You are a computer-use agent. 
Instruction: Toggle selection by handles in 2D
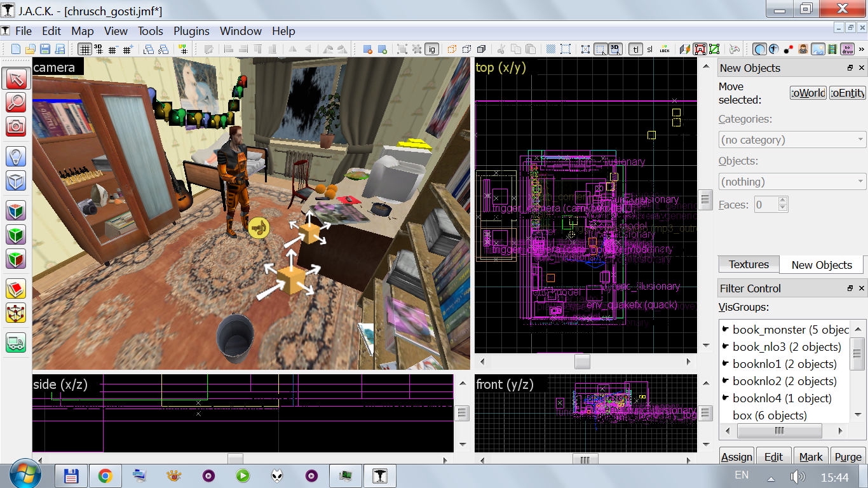600,50
